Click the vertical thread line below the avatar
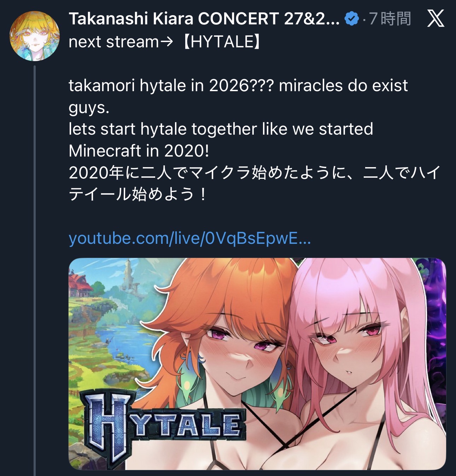Viewport: 456px width, 476px height. pos(34,270)
